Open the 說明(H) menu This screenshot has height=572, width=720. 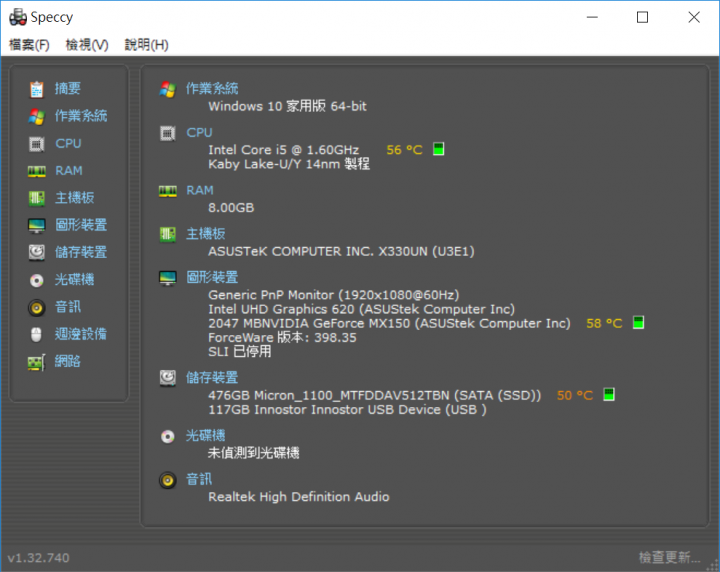[x=146, y=45]
